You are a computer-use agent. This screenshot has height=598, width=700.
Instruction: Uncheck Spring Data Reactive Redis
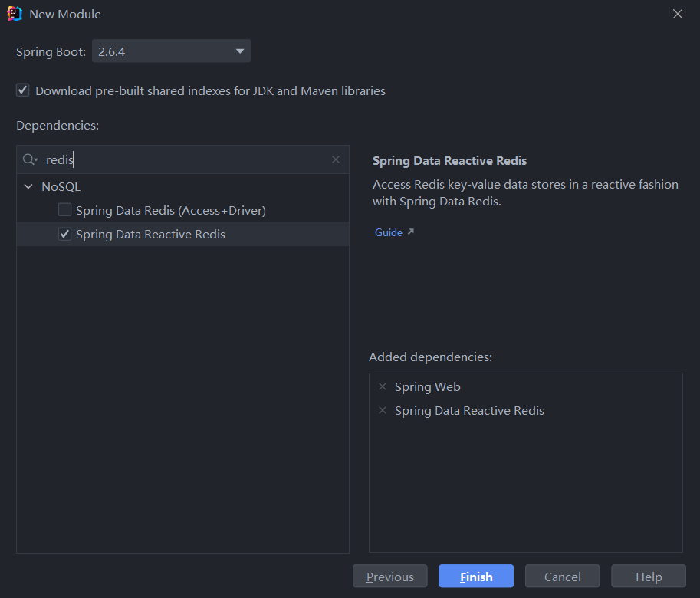click(64, 234)
